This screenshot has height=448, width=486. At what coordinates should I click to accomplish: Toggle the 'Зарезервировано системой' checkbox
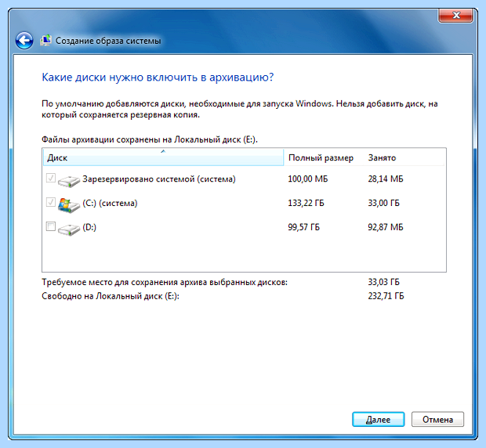(x=50, y=178)
